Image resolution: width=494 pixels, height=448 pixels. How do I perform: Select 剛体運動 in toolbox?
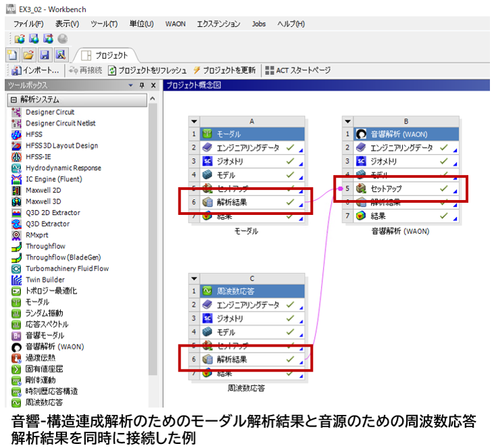click(x=41, y=380)
